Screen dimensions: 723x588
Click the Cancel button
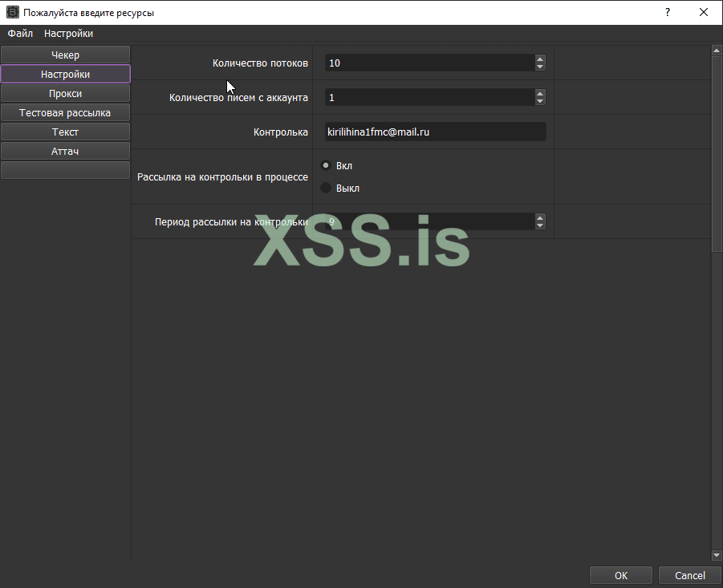[690, 575]
